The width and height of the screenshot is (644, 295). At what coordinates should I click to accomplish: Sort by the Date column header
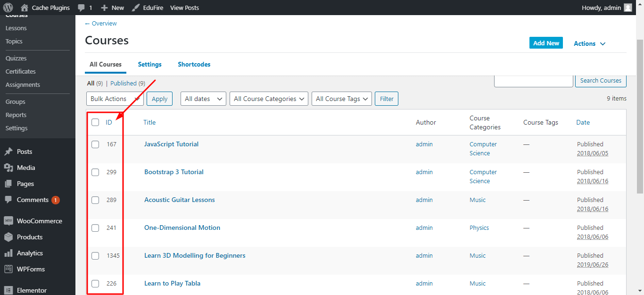tap(583, 123)
